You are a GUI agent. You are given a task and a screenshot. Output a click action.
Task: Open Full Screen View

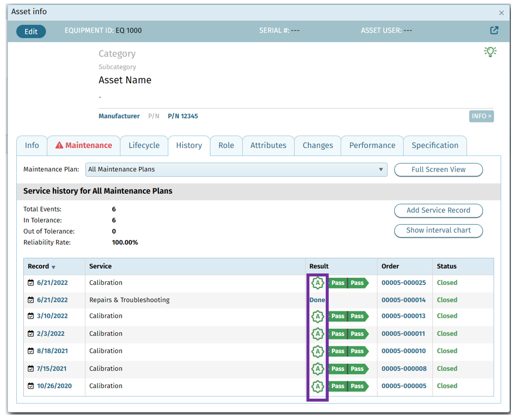[x=438, y=169]
